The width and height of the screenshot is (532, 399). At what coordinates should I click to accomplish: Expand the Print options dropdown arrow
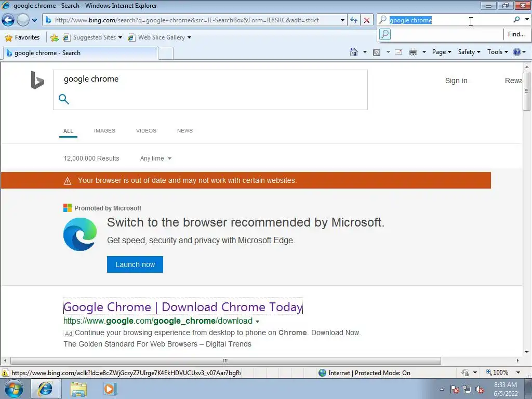(x=424, y=52)
